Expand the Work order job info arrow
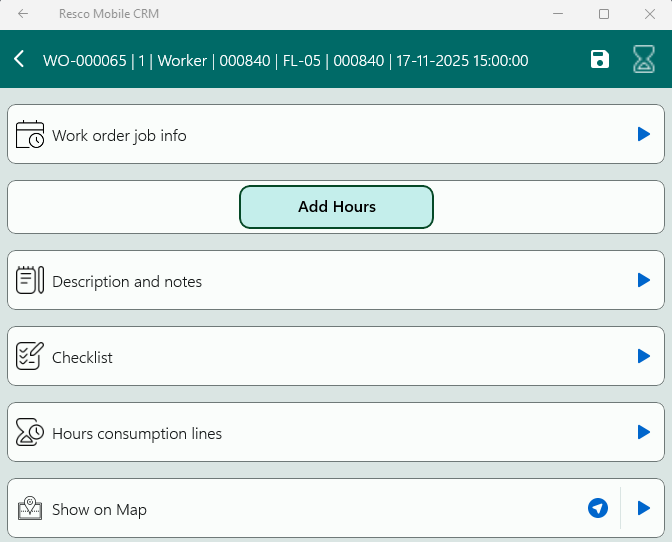672x542 pixels. pos(644,134)
